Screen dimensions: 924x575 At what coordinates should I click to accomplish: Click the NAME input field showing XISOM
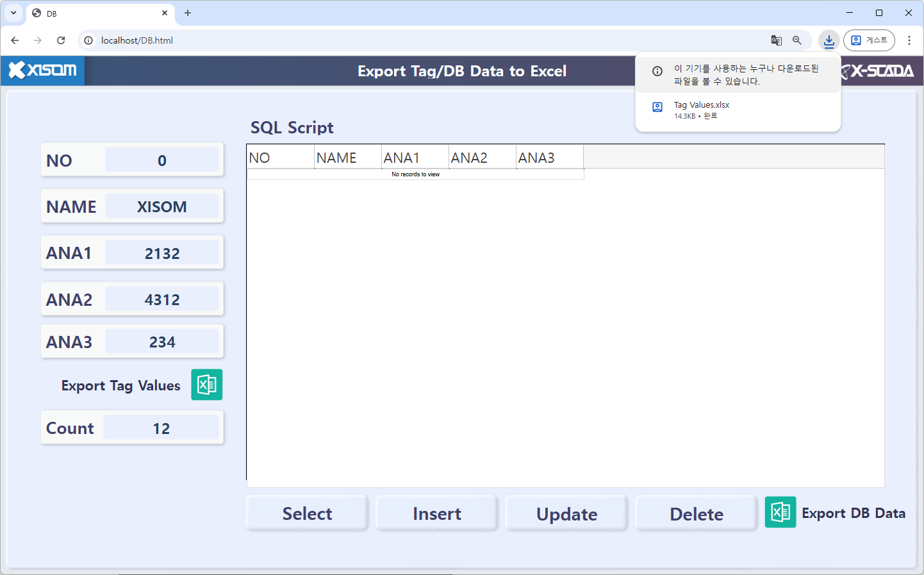point(162,207)
